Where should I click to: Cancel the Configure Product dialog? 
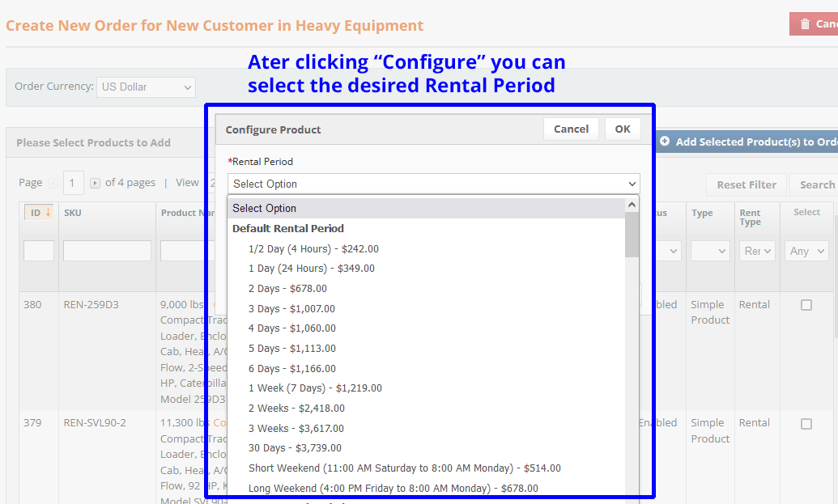tap(571, 129)
